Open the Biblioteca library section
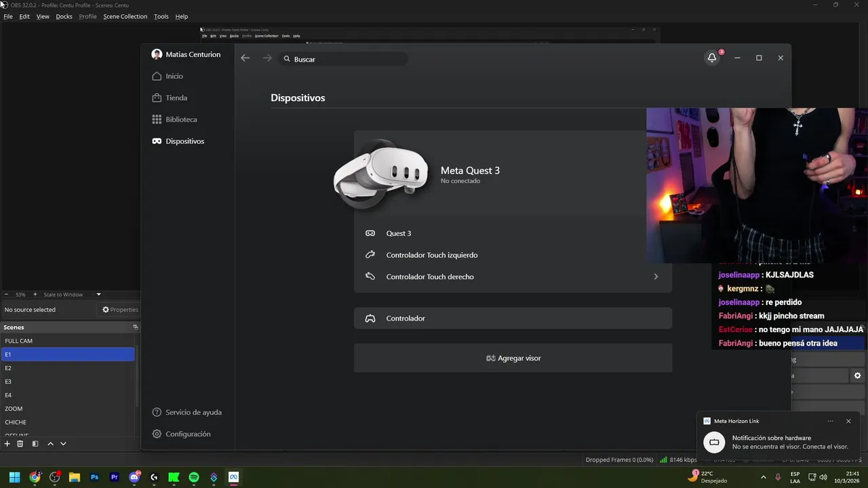 [x=174, y=119]
